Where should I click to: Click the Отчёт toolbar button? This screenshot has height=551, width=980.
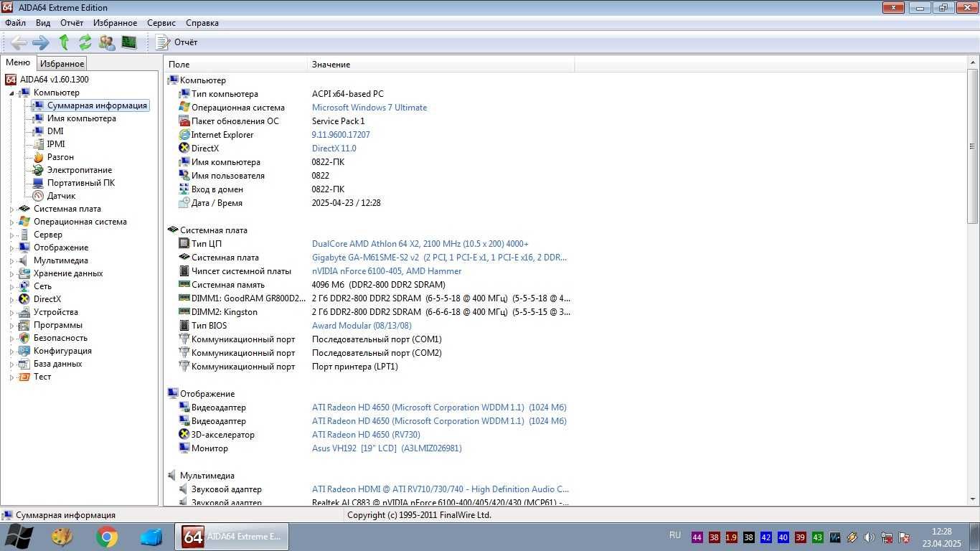(176, 42)
